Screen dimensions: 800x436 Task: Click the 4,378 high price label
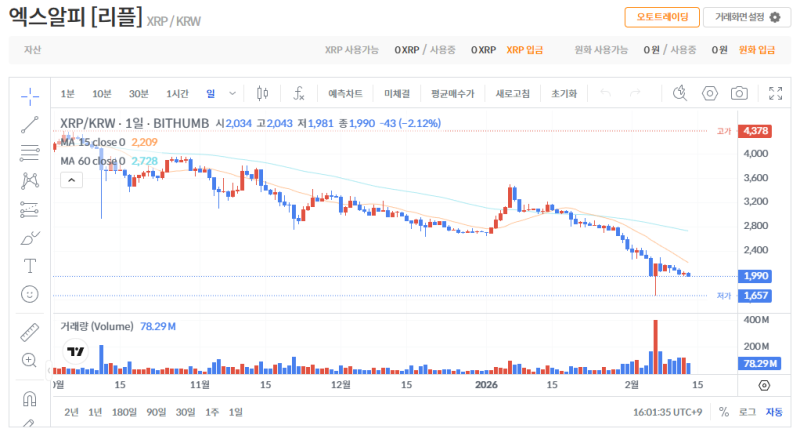pos(755,131)
